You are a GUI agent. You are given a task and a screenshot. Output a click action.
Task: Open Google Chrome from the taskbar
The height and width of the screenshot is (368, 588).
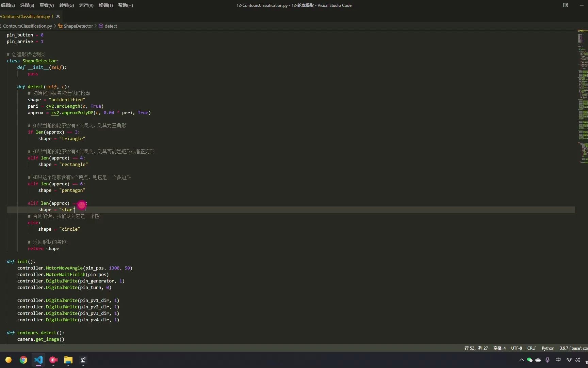click(23, 360)
